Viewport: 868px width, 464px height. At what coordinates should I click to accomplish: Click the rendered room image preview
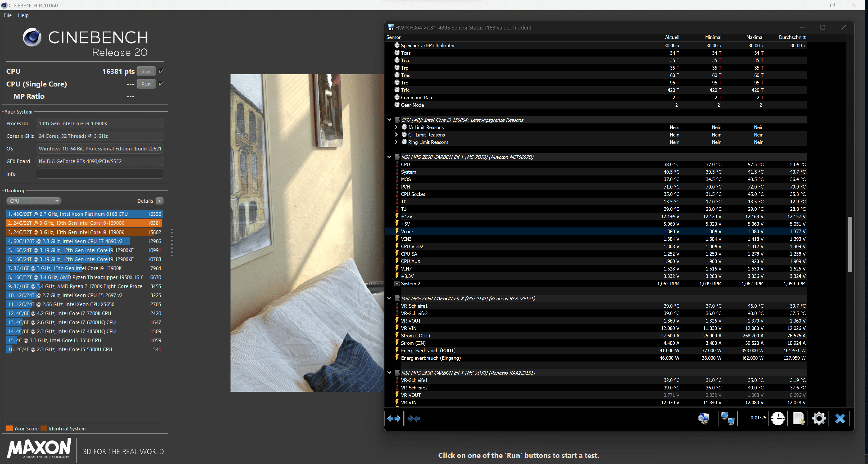tap(307, 233)
